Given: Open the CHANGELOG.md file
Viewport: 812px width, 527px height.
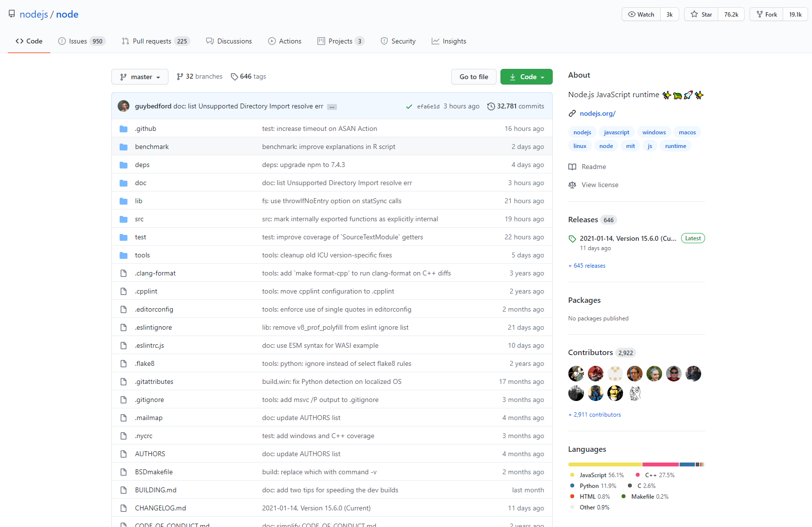Looking at the screenshot, I should [x=160, y=508].
